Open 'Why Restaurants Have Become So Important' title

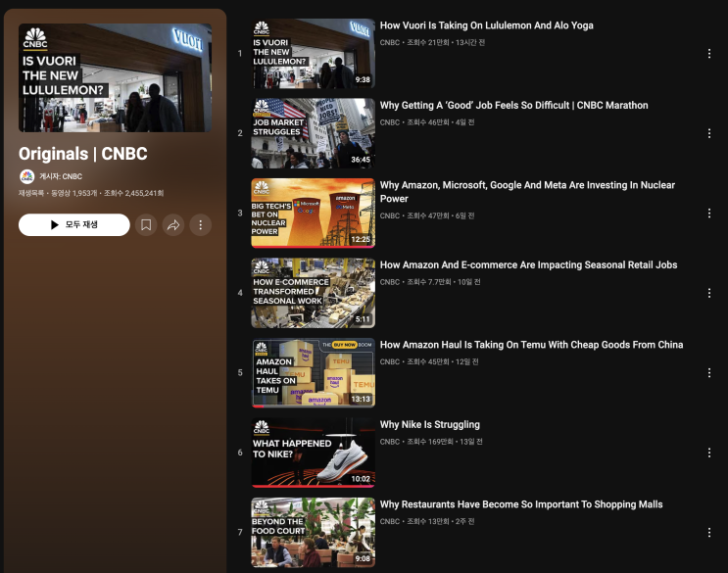pyautogui.click(x=521, y=504)
